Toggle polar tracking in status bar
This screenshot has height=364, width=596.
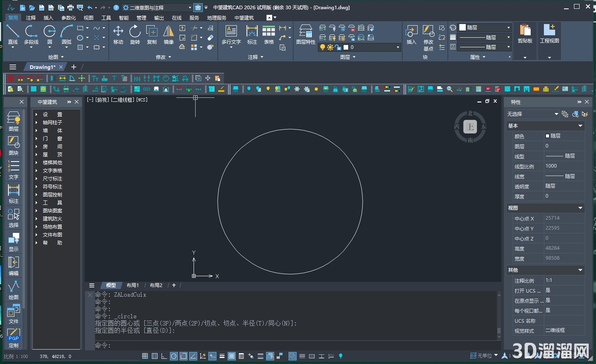[174, 356]
